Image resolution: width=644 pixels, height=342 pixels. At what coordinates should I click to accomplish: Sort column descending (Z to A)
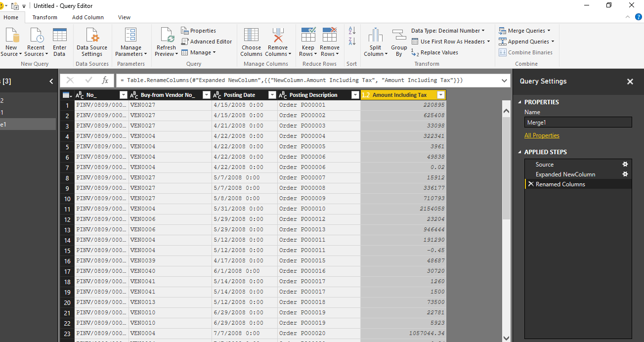pyautogui.click(x=352, y=42)
